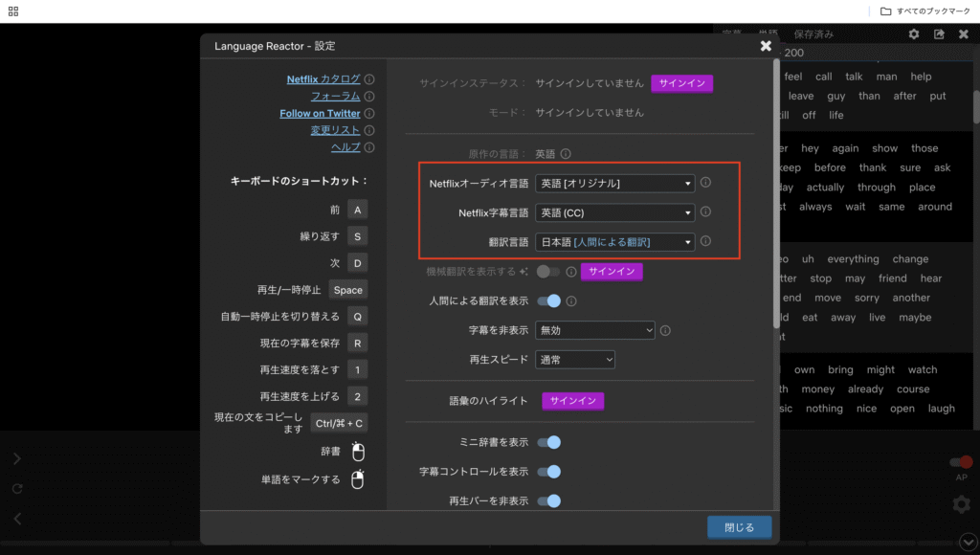Click info icon beside Netflixオーディオ言語 dropdown
This screenshot has height=555, width=980.
click(705, 182)
